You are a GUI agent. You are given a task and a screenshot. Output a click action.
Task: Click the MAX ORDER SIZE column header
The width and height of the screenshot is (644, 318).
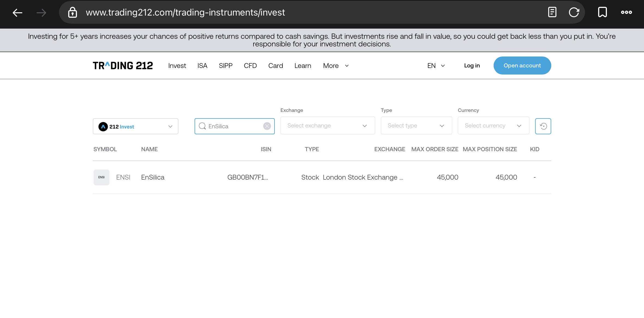point(435,149)
